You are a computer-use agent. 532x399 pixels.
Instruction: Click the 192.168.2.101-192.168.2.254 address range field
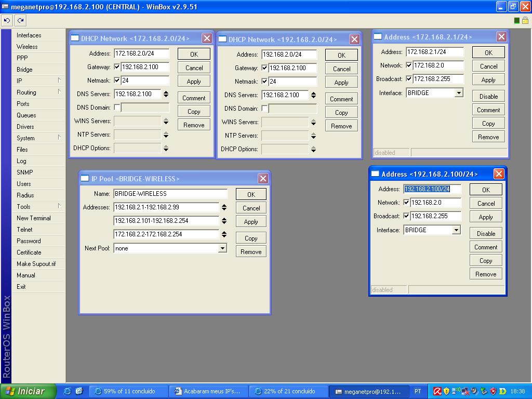(166, 221)
